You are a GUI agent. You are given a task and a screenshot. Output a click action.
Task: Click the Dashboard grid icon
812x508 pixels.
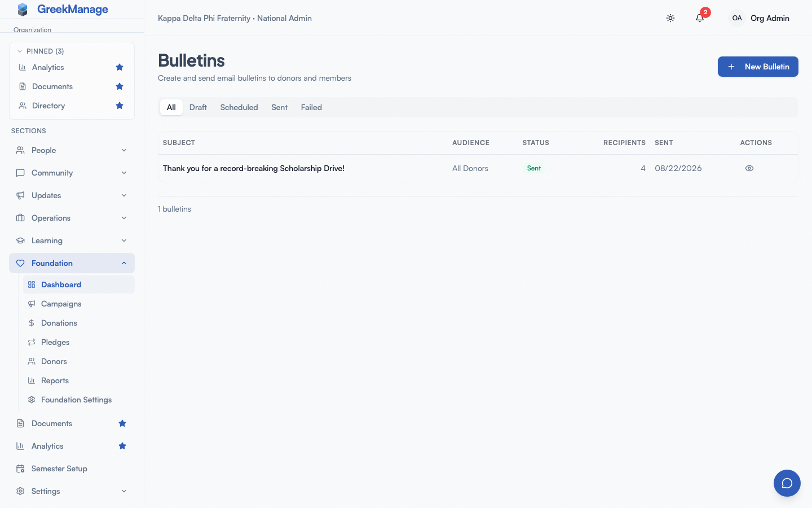32,284
